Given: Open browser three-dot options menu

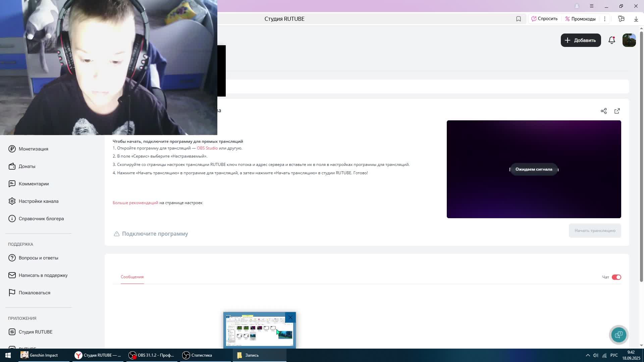Looking at the screenshot, I should pos(604,19).
